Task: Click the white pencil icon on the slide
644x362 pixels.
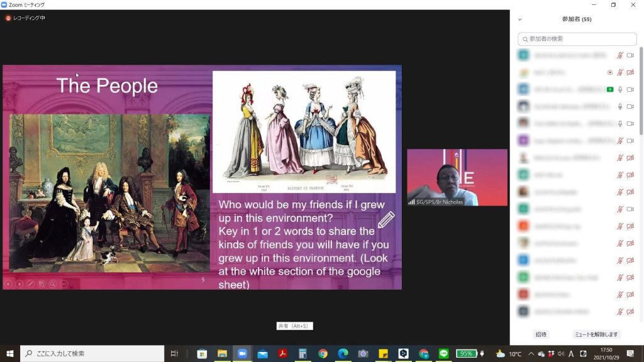Action: [386, 219]
